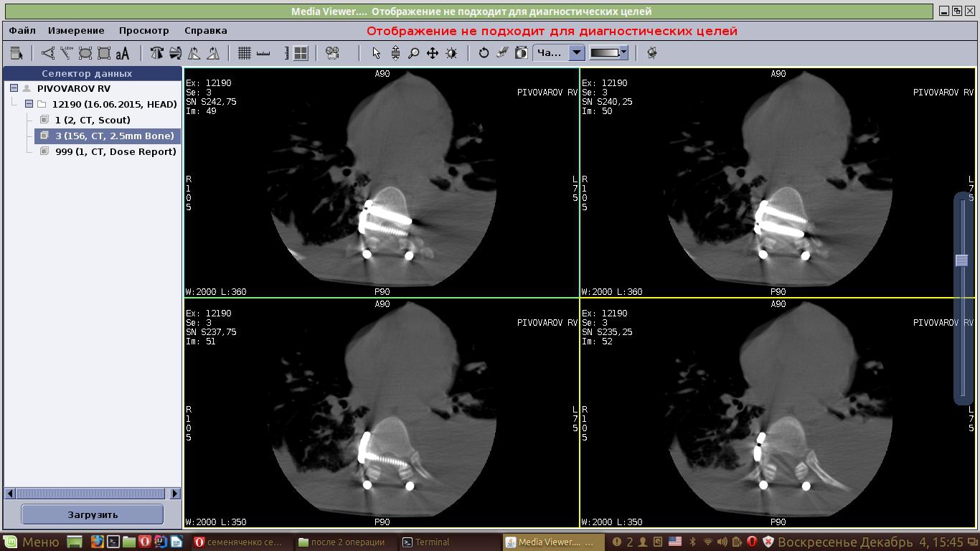Open the Просмотр menu
Screen dimensions: 980x551
143,31
